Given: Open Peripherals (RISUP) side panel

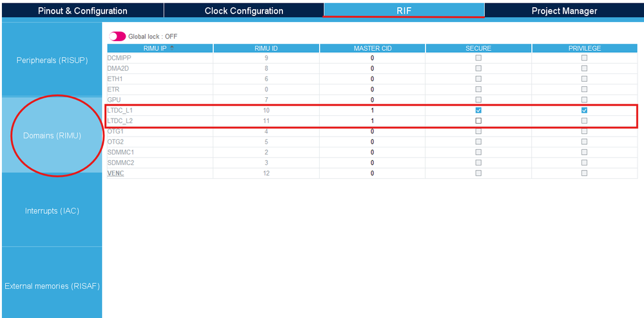Looking at the screenshot, I should [52, 60].
